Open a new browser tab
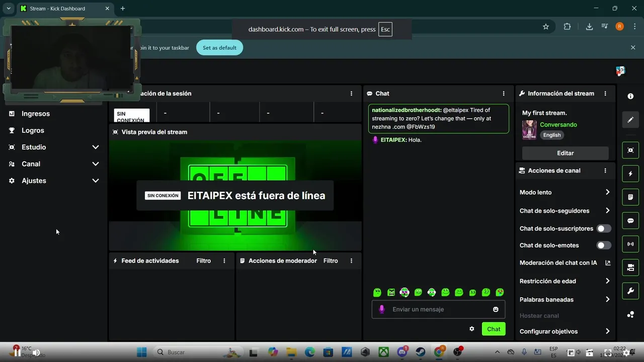 pyautogui.click(x=123, y=9)
